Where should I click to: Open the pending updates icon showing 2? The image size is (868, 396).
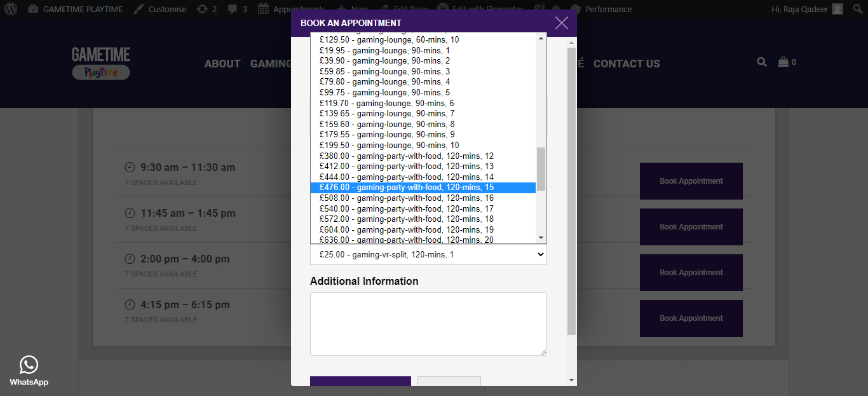202,9
